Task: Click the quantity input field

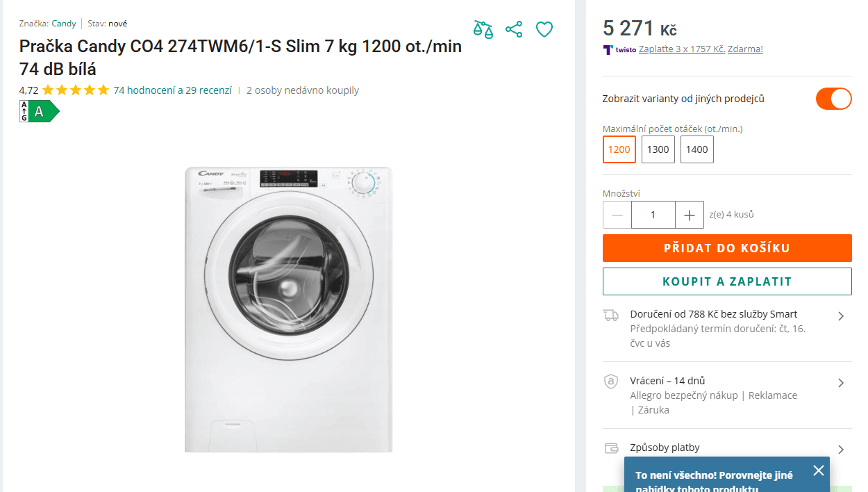Action: pos(653,215)
